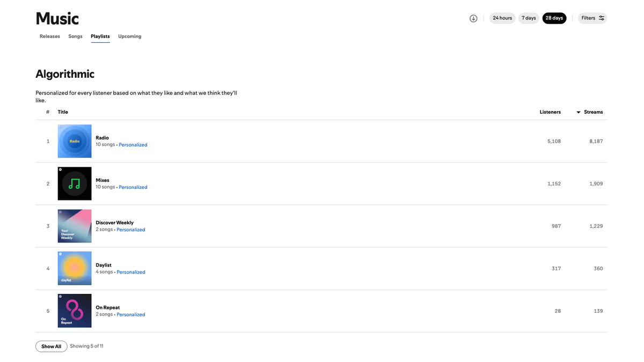Click the 5,108 listeners value for Radio
The image size is (644, 362).
[x=554, y=141]
